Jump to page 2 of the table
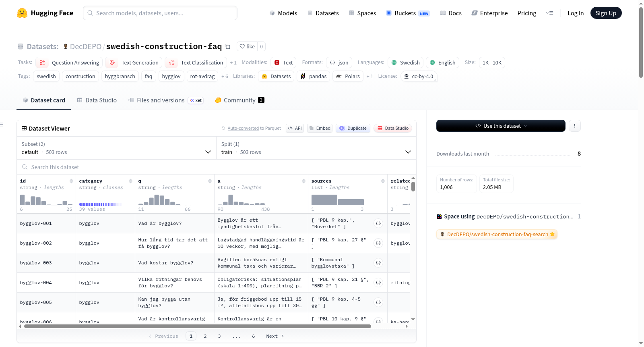This screenshot has height=347, width=644. [205, 336]
